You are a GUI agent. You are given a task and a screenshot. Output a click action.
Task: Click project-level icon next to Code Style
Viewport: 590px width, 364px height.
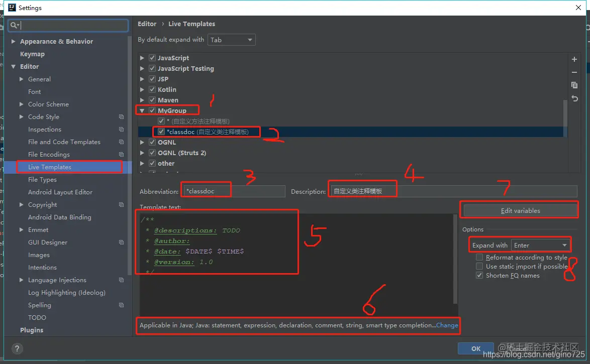pos(121,117)
